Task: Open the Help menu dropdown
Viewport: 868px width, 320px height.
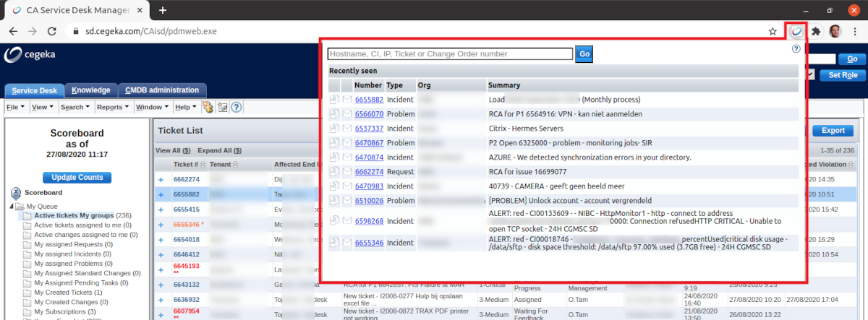Action: 185,107
